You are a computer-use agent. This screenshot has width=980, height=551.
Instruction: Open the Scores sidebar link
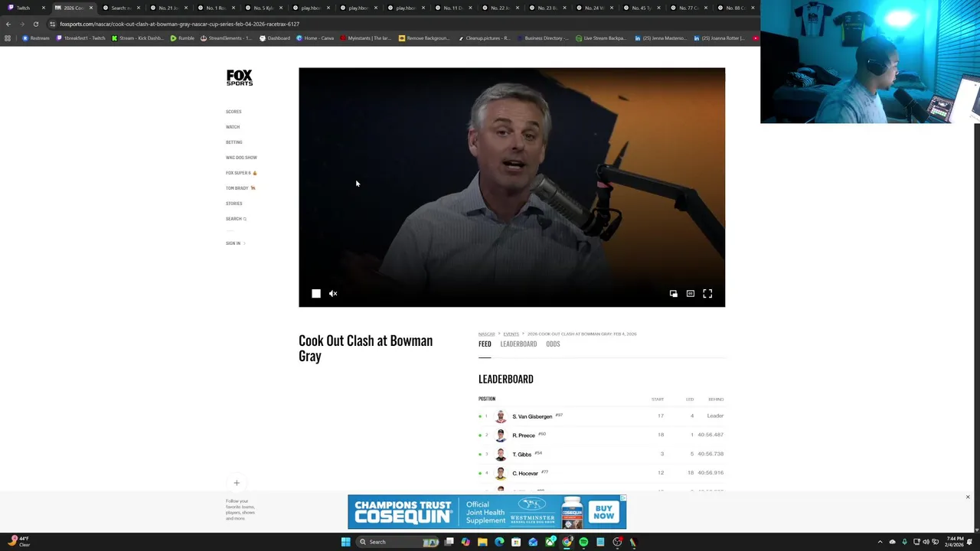[x=234, y=112]
